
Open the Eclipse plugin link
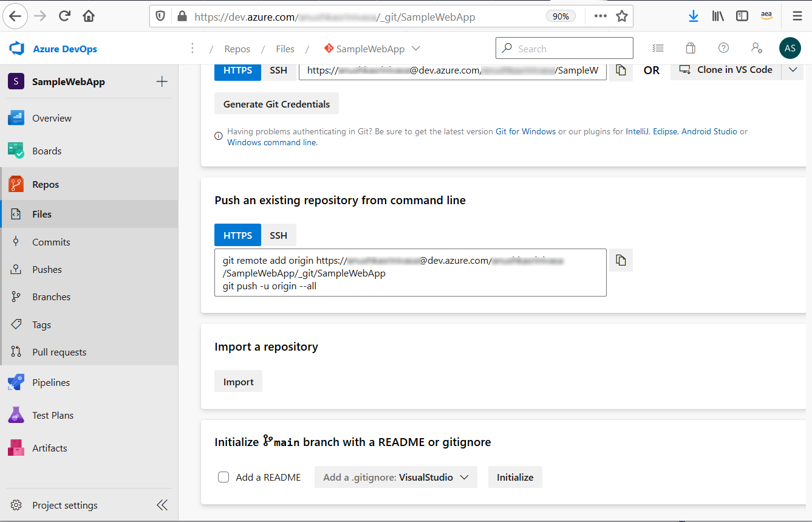[665, 131]
